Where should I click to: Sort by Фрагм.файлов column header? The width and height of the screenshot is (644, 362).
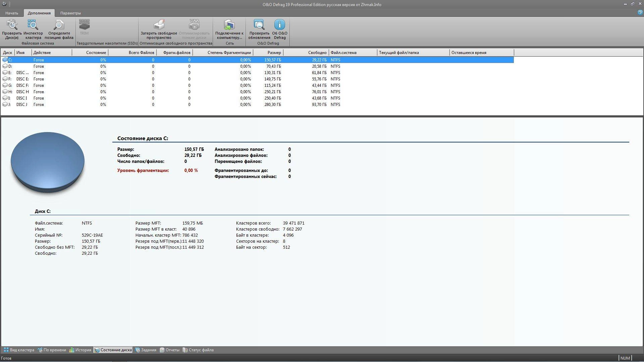174,53
